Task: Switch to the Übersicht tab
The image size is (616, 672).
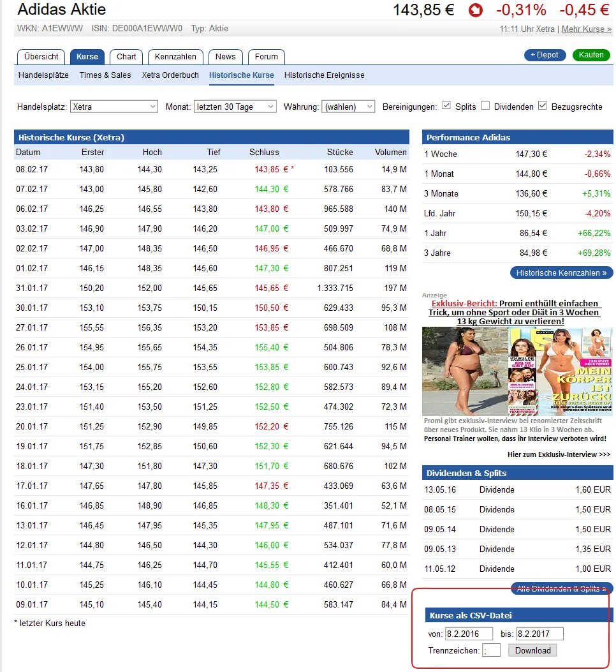Action: 41,57
